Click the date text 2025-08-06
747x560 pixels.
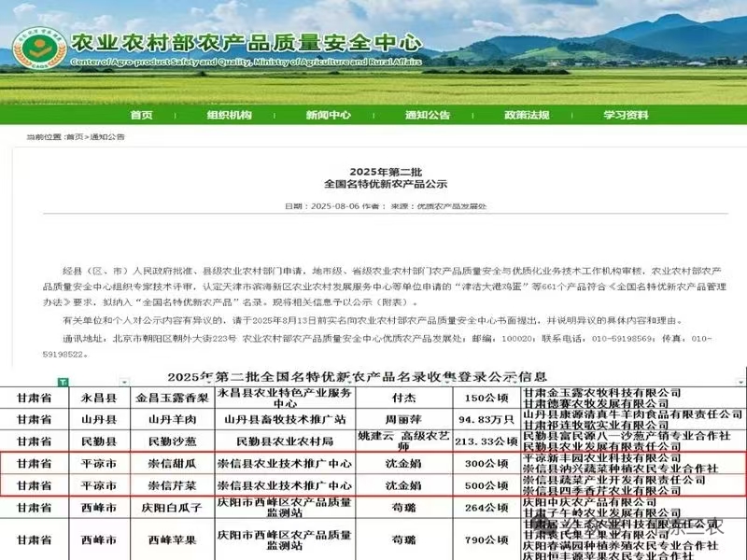pos(333,206)
